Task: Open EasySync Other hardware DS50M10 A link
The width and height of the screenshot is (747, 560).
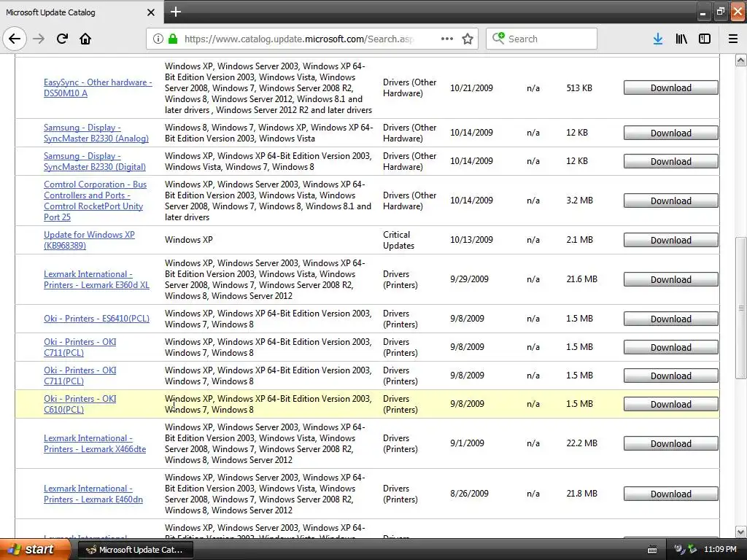Action: click(x=98, y=87)
